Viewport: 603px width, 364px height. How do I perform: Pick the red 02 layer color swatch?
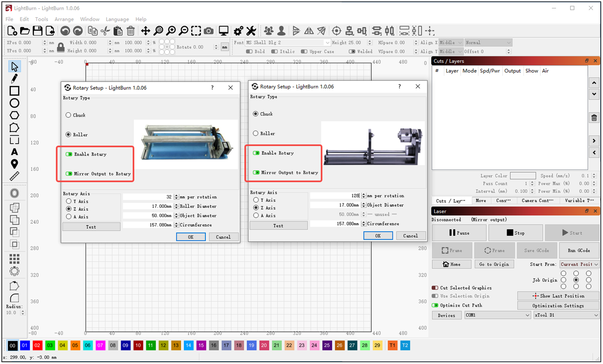(x=37, y=345)
